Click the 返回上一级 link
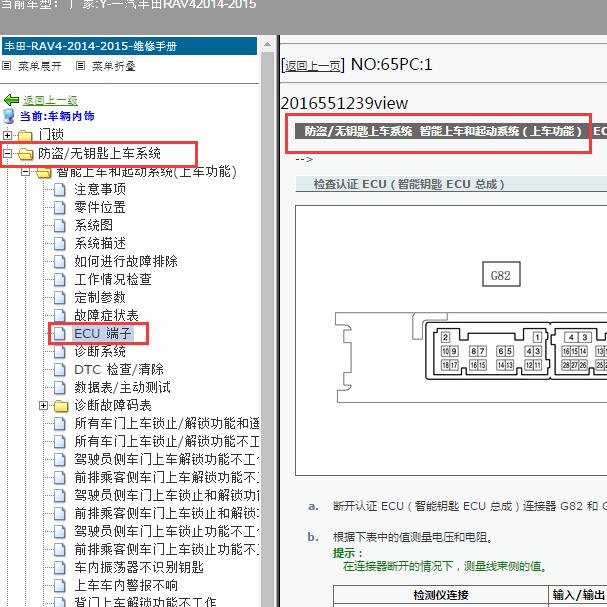 [50, 100]
